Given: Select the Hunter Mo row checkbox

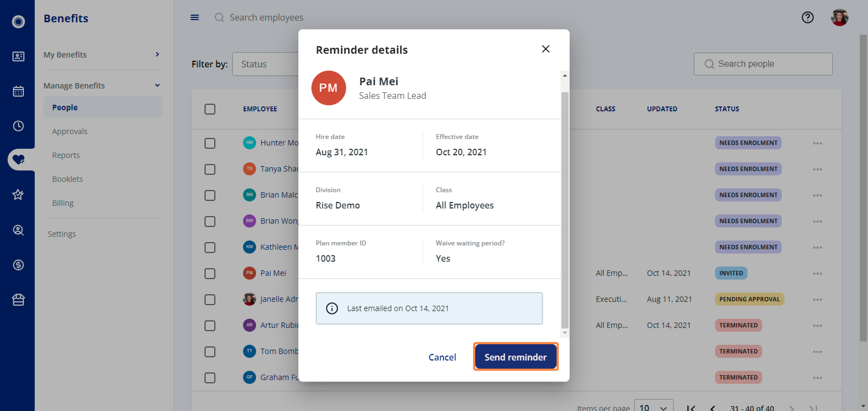Looking at the screenshot, I should tap(210, 143).
